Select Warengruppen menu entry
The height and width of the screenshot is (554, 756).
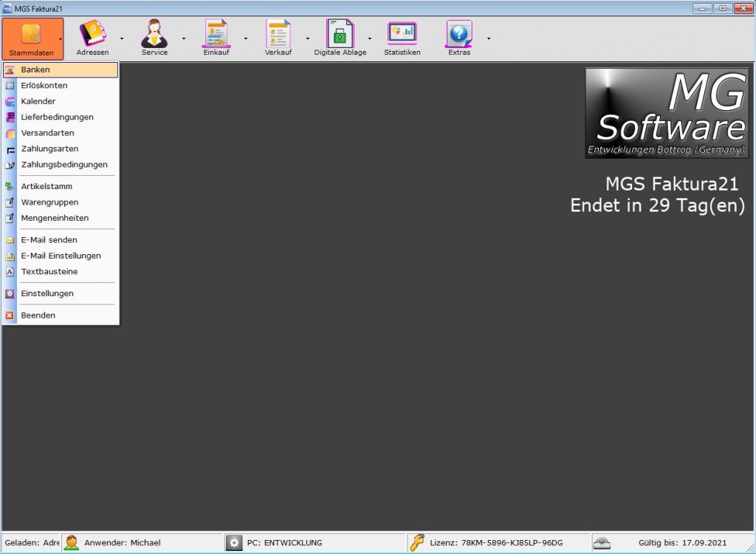pos(61,202)
